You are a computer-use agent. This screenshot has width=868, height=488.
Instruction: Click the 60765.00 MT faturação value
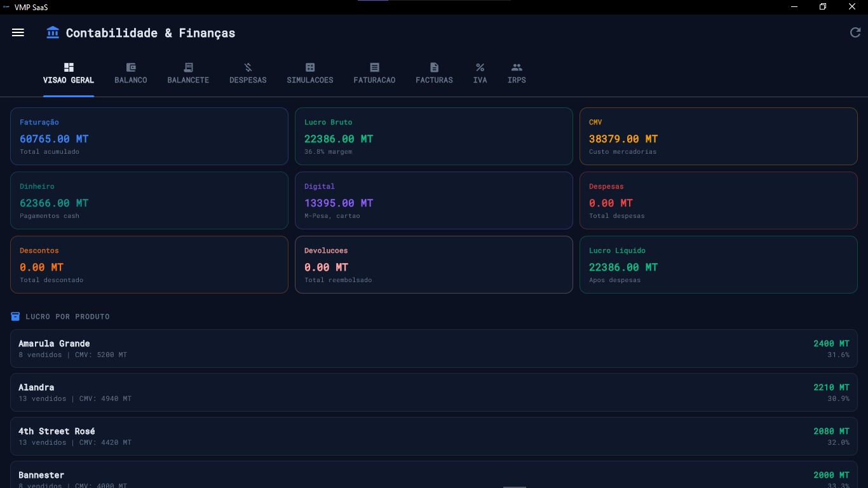[54, 139]
